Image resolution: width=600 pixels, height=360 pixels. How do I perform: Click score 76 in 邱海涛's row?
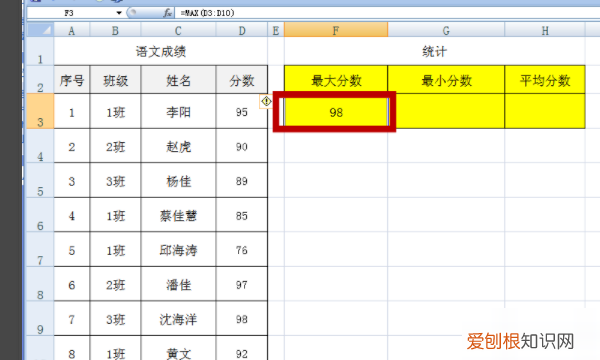pos(242,249)
